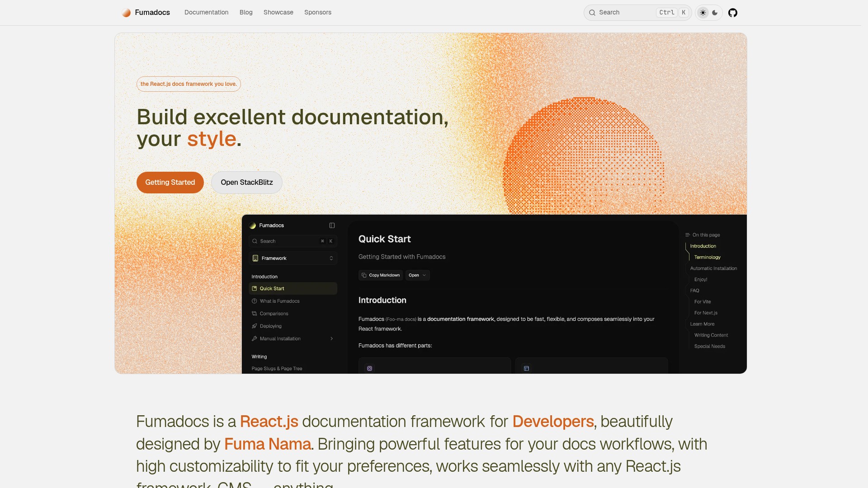Click the Introduction section label in sidebar
Screen dimensions: 868x488
(x=264, y=277)
